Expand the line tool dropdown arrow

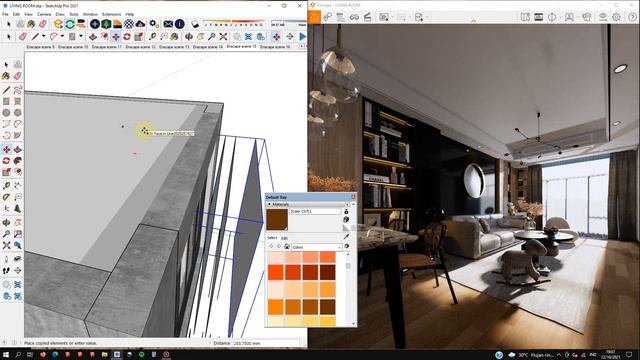click(x=43, y=37)
